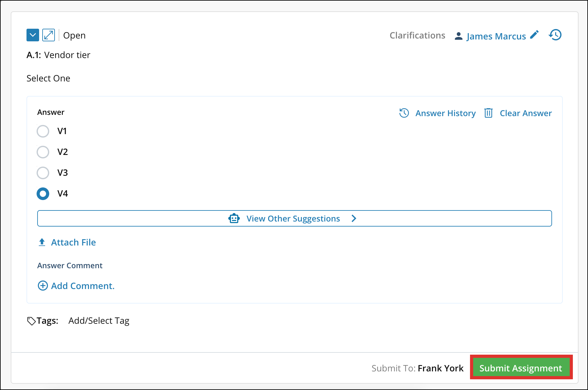Screen dimensions: 588x390
Task: Click the person icon next to James Marcus
Action: click(458, 36)
